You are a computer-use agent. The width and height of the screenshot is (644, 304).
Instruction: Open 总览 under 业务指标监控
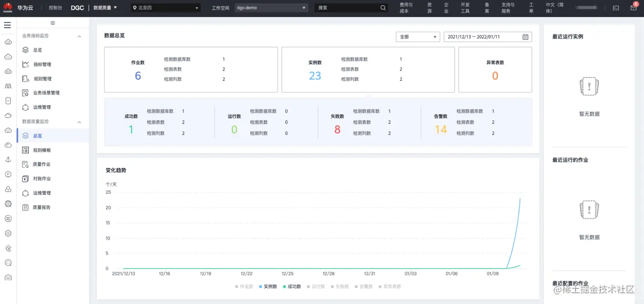(x=37, y=50)
